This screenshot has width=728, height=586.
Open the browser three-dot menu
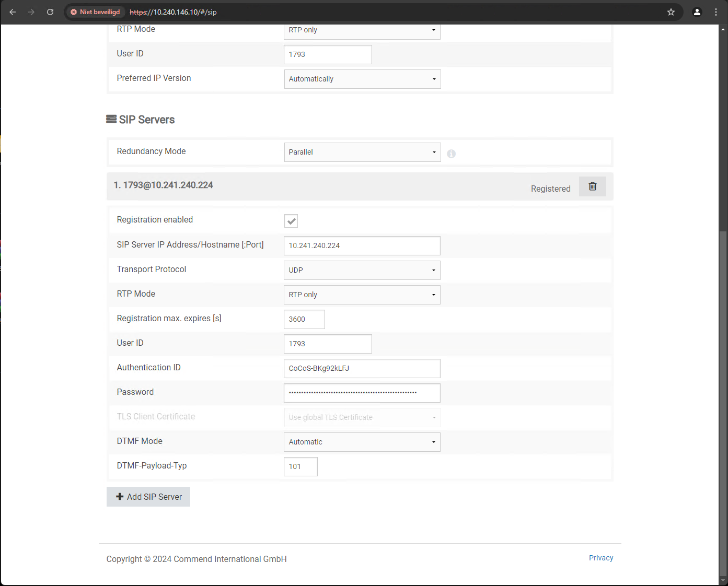716,12
